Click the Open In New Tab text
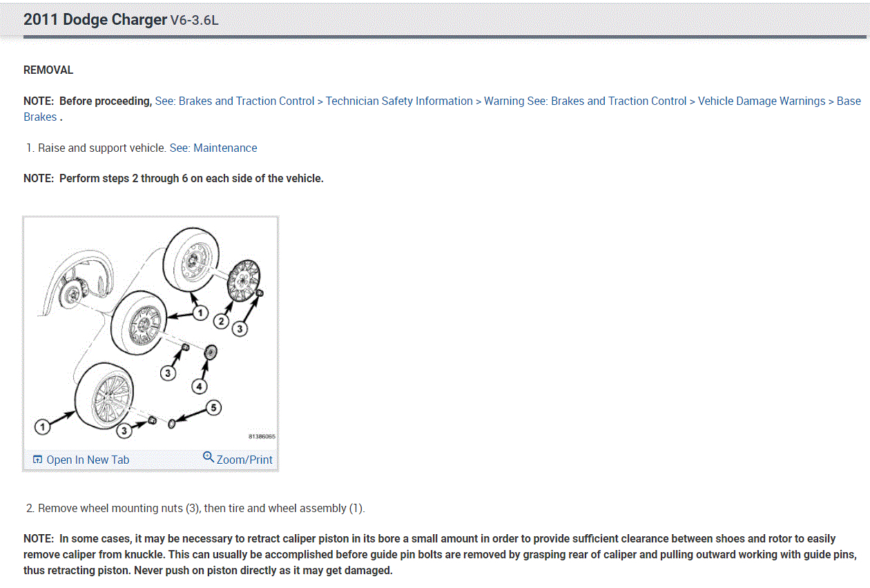This screenshot has height=588, width=870. click(88, 460)
